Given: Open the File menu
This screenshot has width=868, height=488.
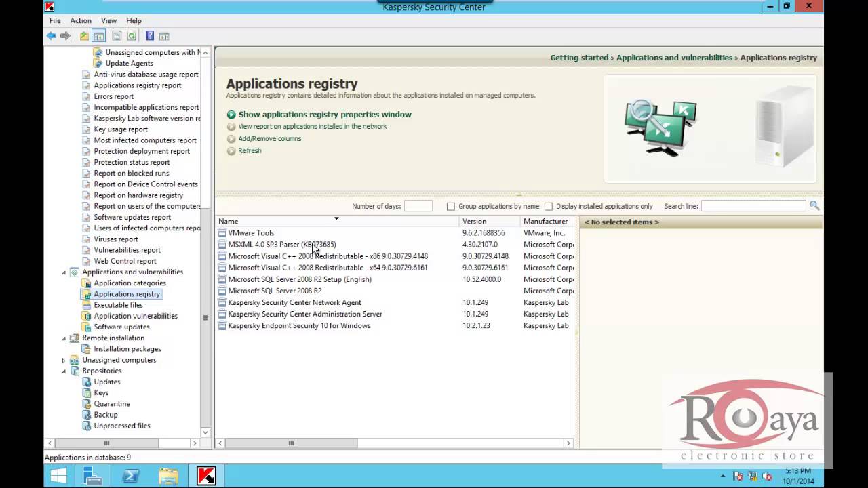Looking at the screenshot, I should 55,21.
